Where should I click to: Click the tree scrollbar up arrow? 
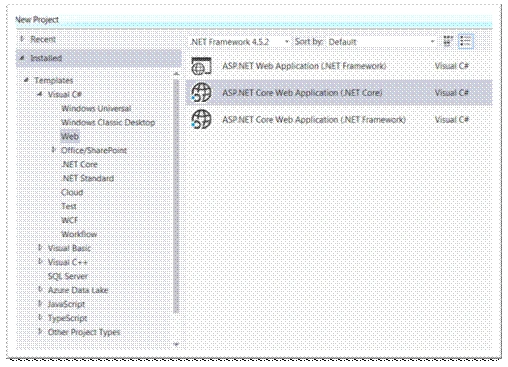coord(176,74)
